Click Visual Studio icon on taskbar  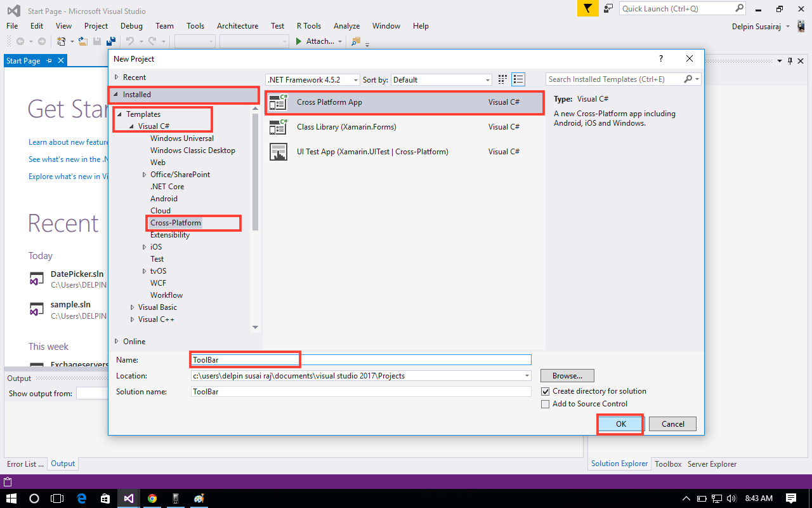[129, 498]
